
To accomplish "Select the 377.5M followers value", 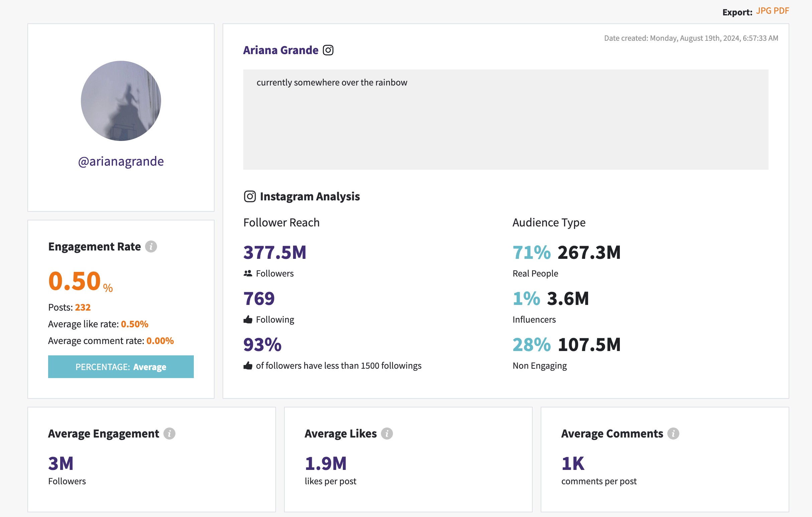I will pos(275,252).
